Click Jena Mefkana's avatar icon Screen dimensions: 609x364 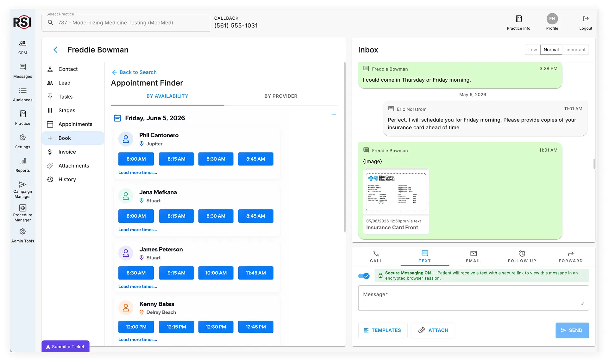(126, 196)
